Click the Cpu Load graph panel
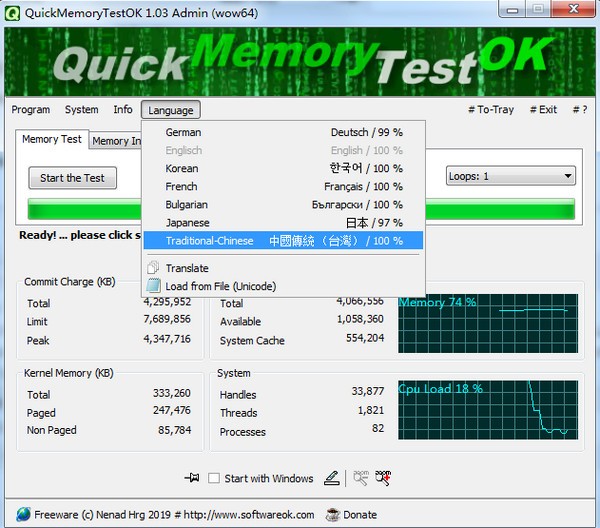This screenshot has width=600, height=528. click(488, 408)
